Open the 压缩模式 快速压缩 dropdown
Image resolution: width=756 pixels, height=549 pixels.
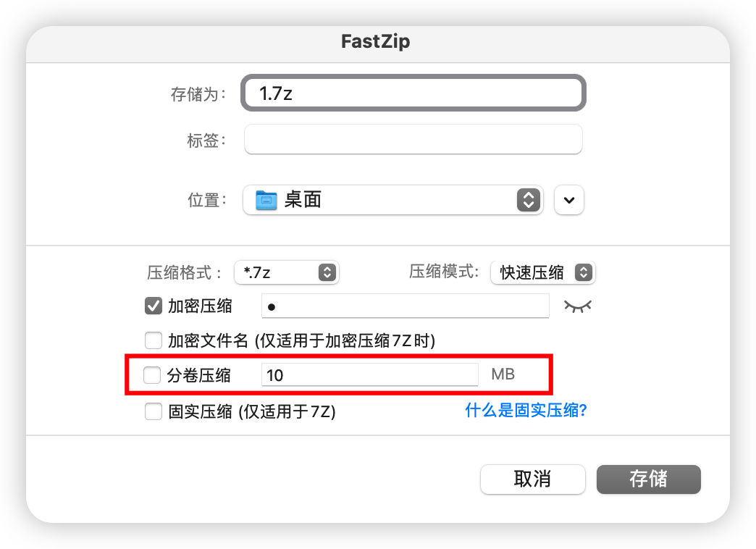(x=543, y=272)
